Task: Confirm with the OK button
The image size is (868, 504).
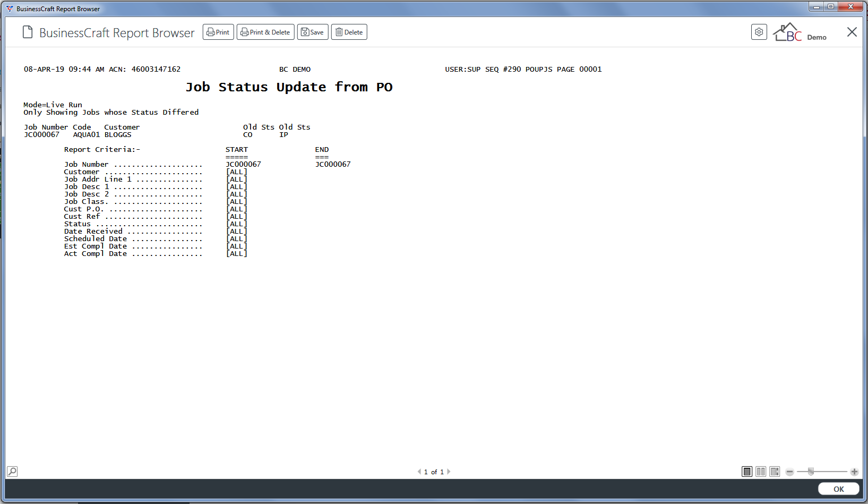Action: [839, 489]
